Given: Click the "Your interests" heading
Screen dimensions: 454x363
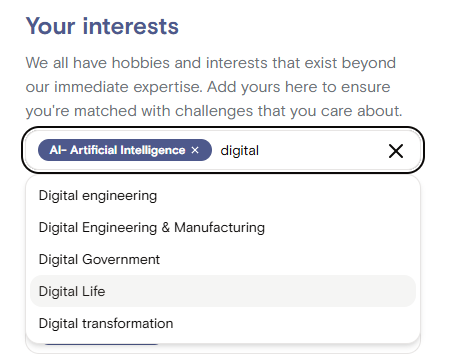Looking at the screenshot, I should (102, 26).
